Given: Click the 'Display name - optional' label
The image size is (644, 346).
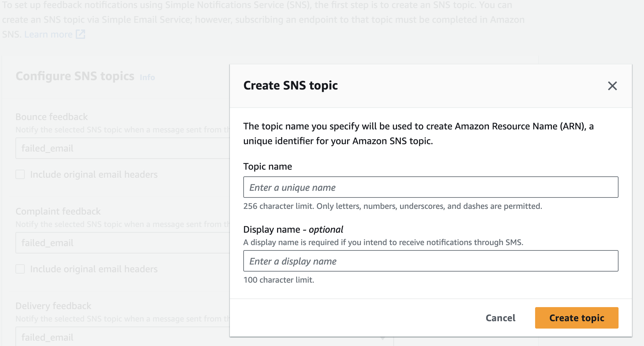Looking at the screenshot, I should coord(293,229).
